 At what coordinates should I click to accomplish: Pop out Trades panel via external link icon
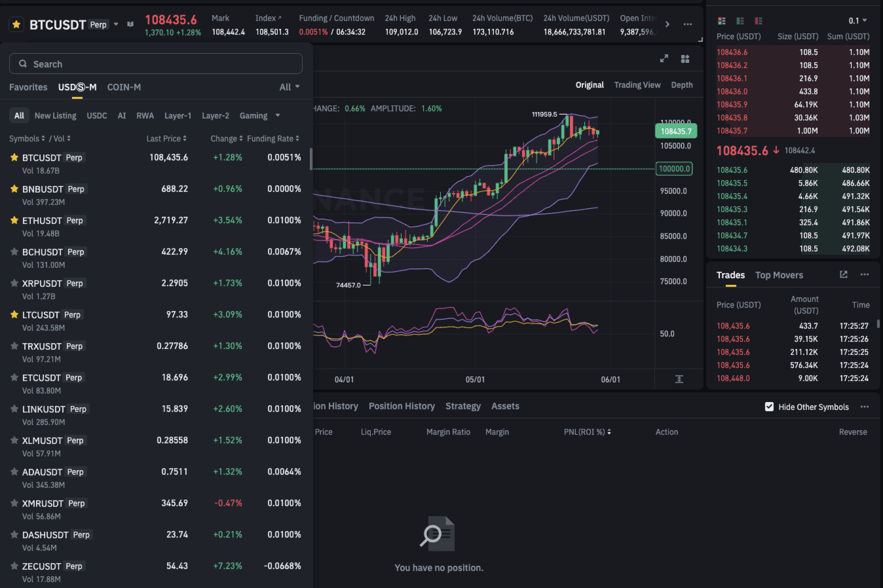pos(844,274)
